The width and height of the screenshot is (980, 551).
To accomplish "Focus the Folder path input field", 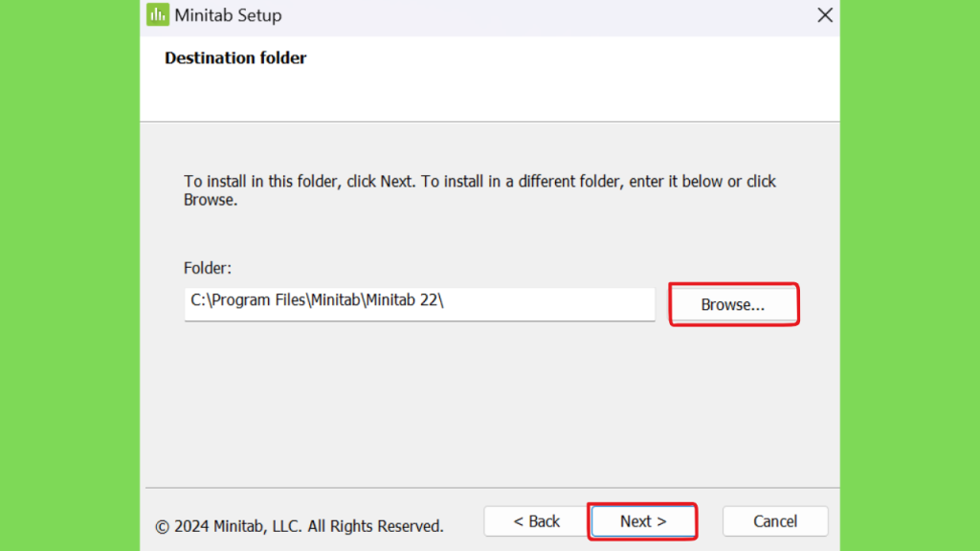I will (419, 304).
